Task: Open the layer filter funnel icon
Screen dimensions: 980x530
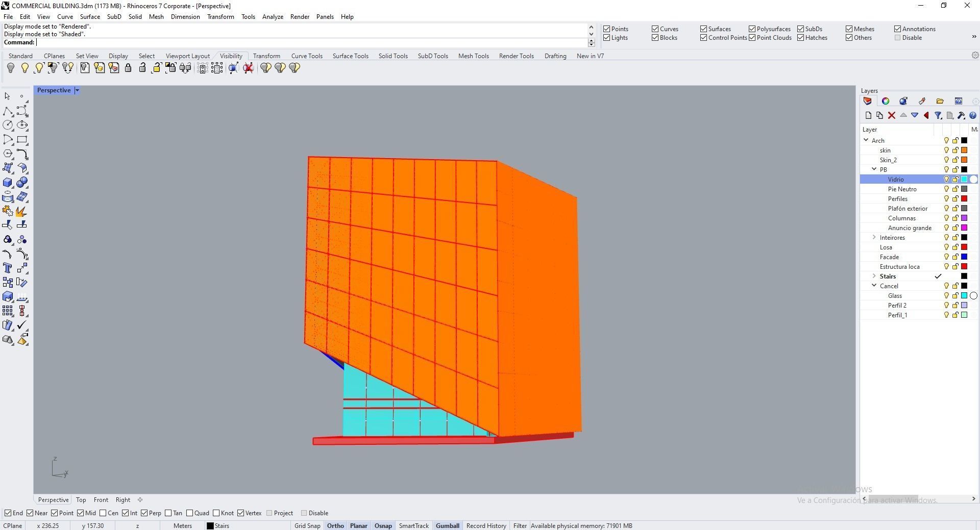Action: (x=938, y=115)
